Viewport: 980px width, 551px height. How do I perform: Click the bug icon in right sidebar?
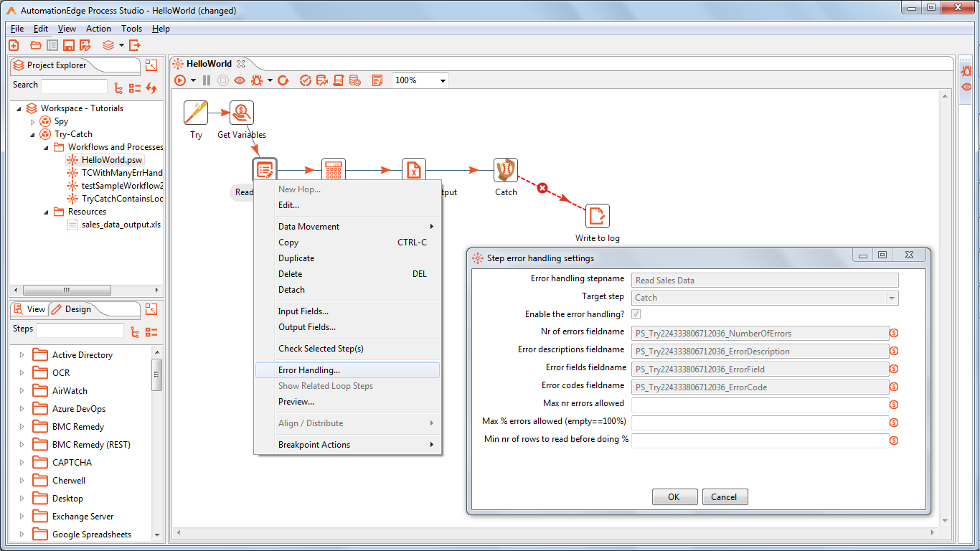click(x=967, y=70)
